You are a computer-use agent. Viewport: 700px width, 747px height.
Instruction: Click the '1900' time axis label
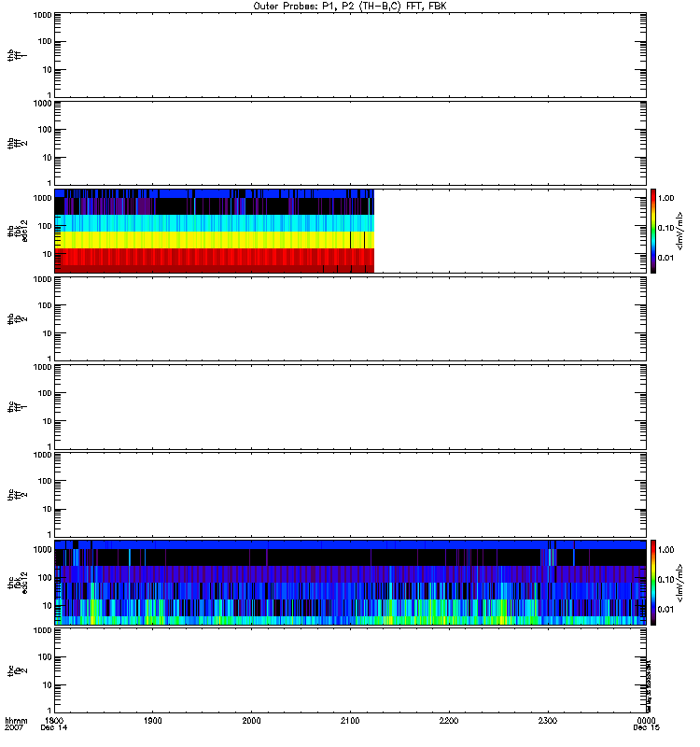click(x=152, y=721)
